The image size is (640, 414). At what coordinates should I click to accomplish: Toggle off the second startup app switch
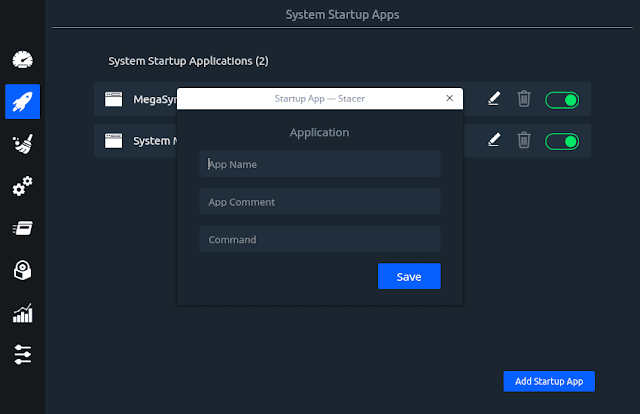(562, 141)
